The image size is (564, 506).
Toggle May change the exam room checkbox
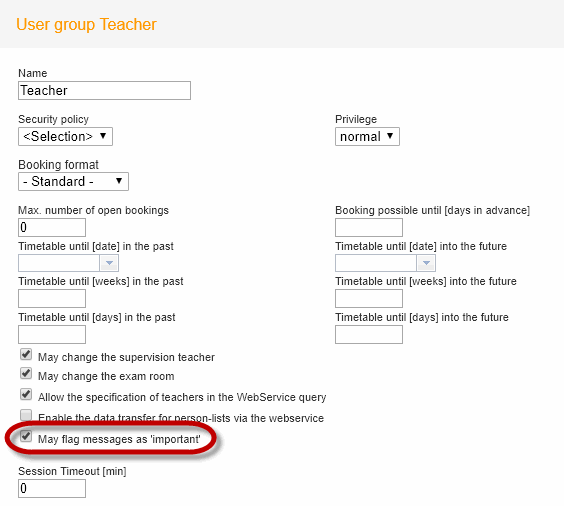26,373
